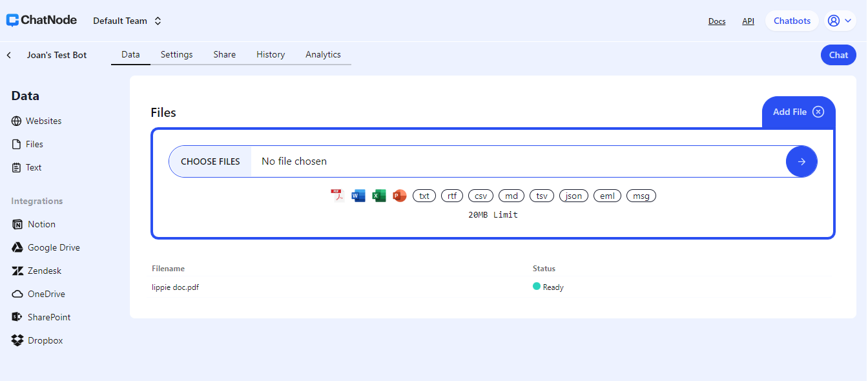Open the Settings tab

pyautogui.click(x=176, y=54)
